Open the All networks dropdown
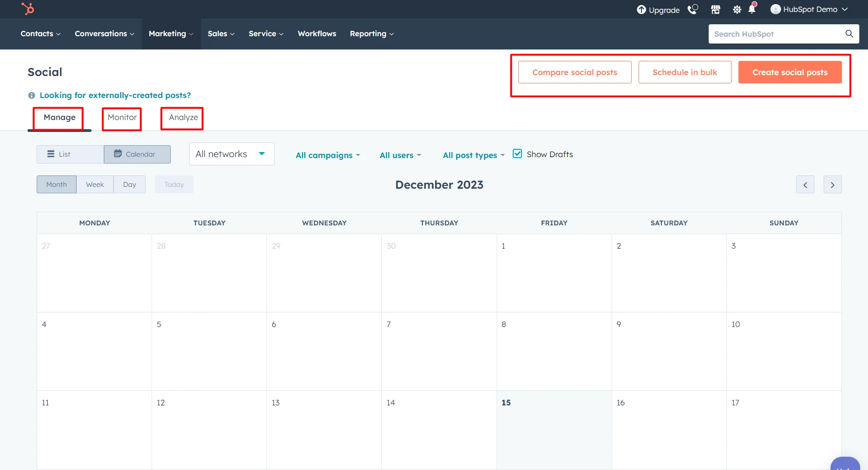868x470 pixels. click(231, 153)
